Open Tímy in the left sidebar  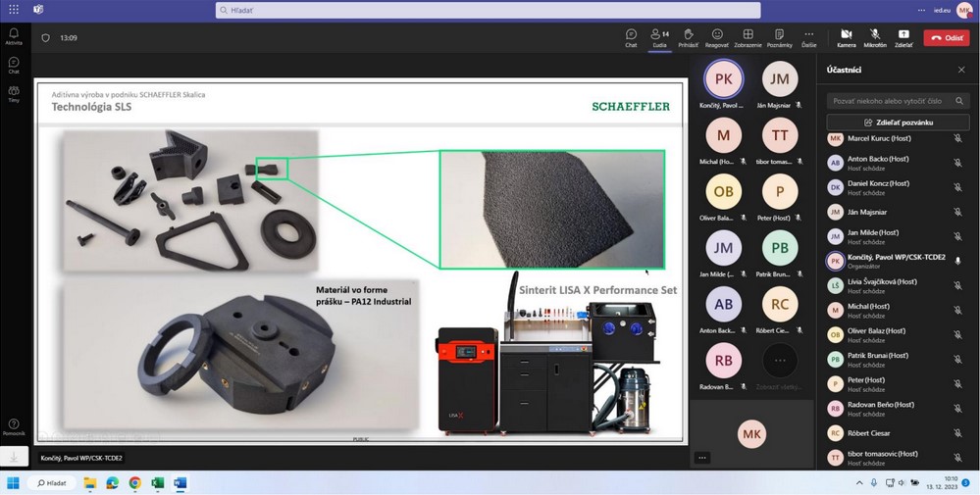14,92
